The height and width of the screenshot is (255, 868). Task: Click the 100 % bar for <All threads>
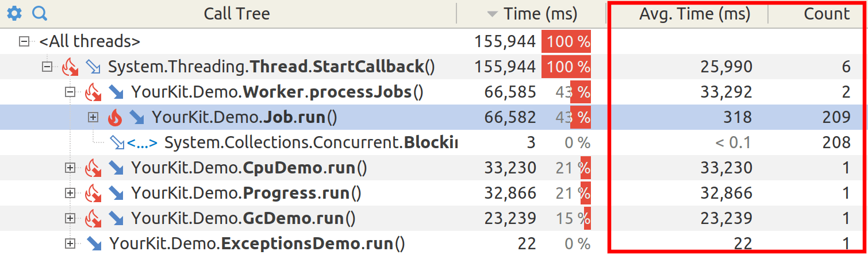566,42
